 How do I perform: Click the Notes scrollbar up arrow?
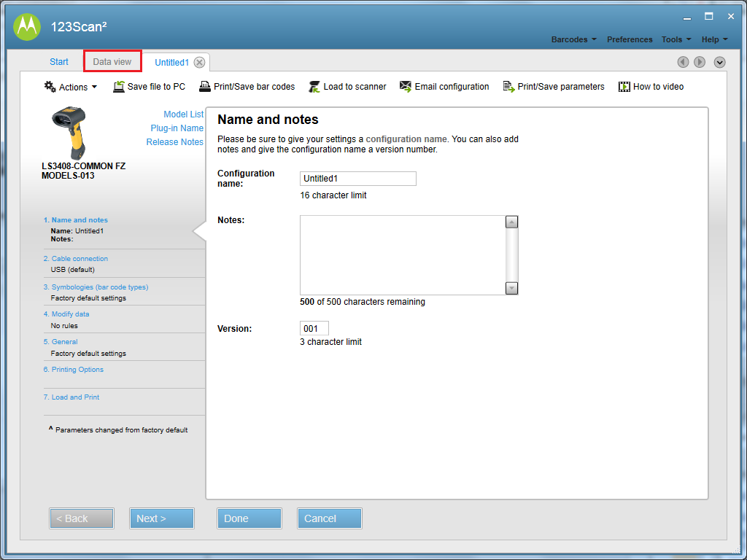(511, 222)
